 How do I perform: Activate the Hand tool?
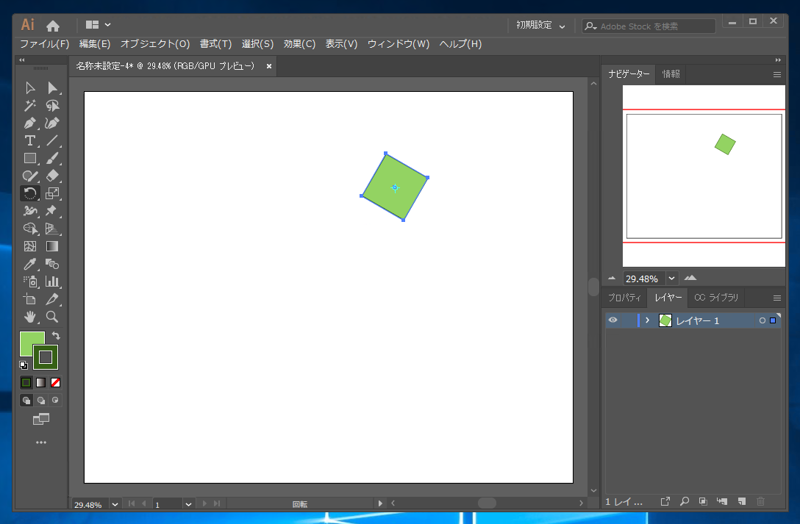point(30,317)
